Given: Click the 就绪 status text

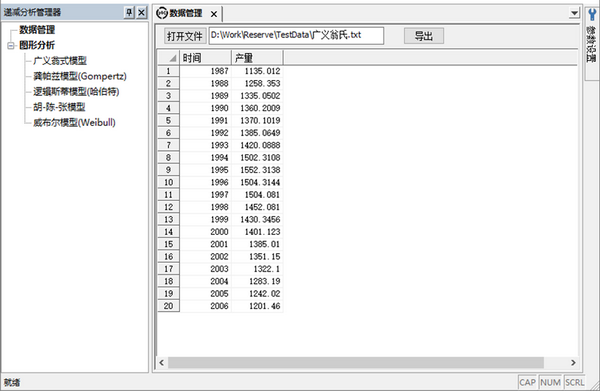Looking at the screenshot, I should point(12,383).
